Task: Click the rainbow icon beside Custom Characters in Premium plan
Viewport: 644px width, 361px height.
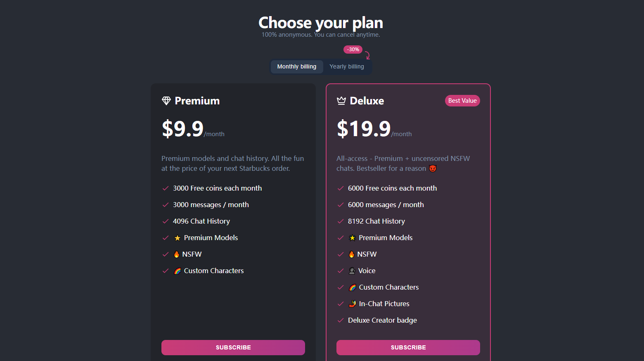Action: click(x=178, y=271)
